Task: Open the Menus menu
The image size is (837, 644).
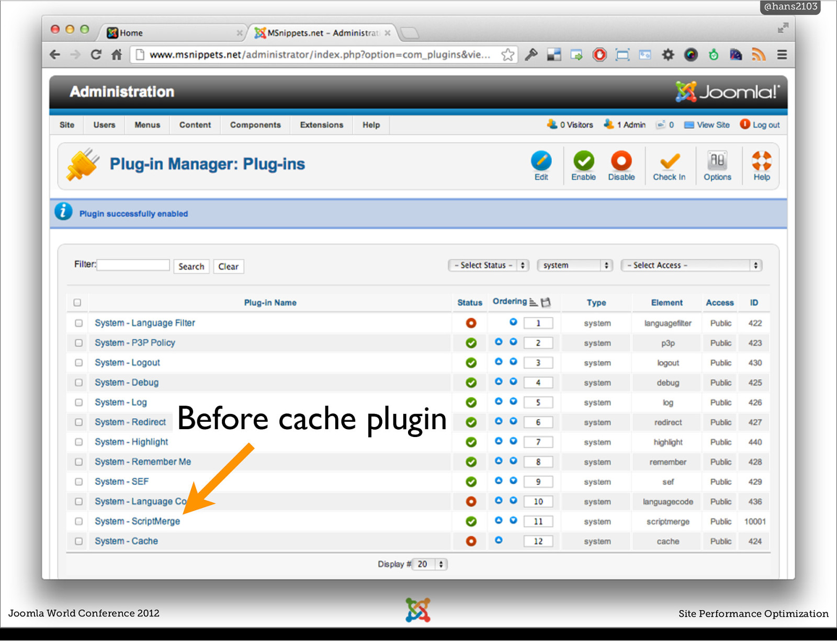Action: coord(147,125)
